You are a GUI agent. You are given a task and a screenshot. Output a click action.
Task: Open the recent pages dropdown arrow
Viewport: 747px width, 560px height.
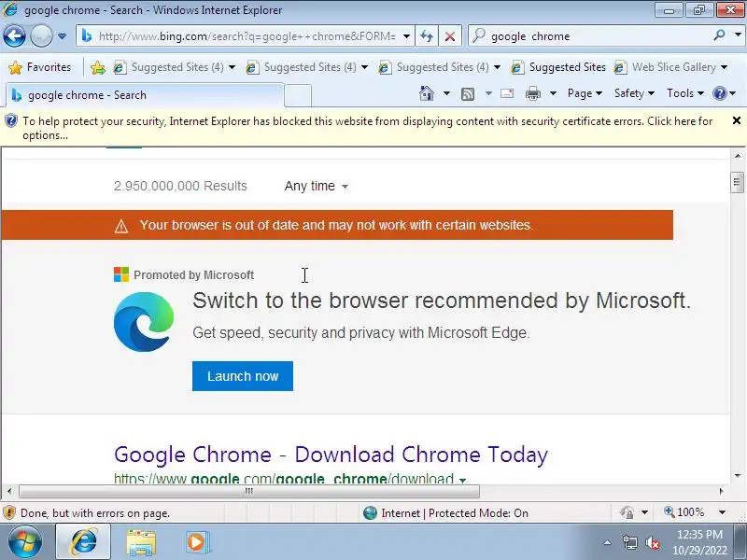coord(62,36)
